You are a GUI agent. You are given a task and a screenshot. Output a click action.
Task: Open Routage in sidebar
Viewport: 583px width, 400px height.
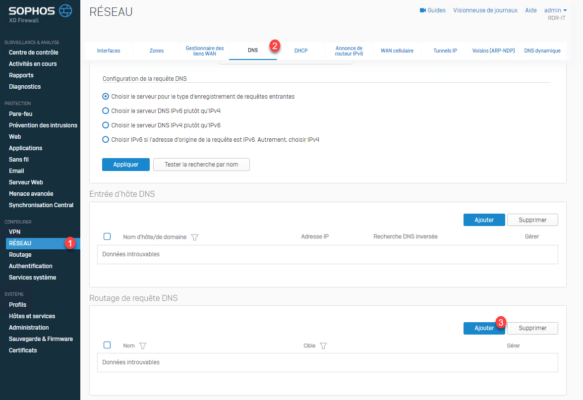tap(20, 255)
